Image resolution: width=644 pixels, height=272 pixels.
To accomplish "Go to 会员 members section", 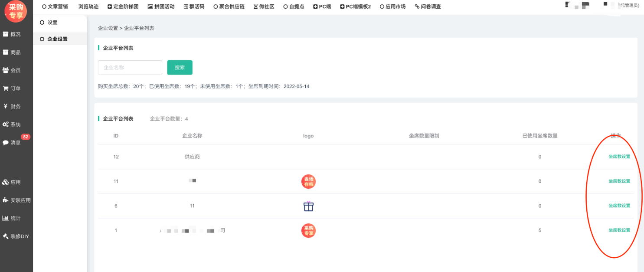I will tap(12, 70).
